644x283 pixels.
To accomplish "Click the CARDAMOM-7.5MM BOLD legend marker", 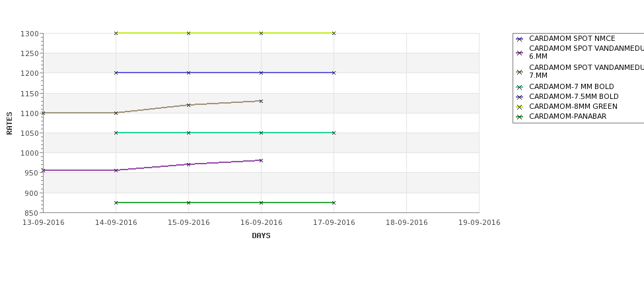I will (520, 97).
